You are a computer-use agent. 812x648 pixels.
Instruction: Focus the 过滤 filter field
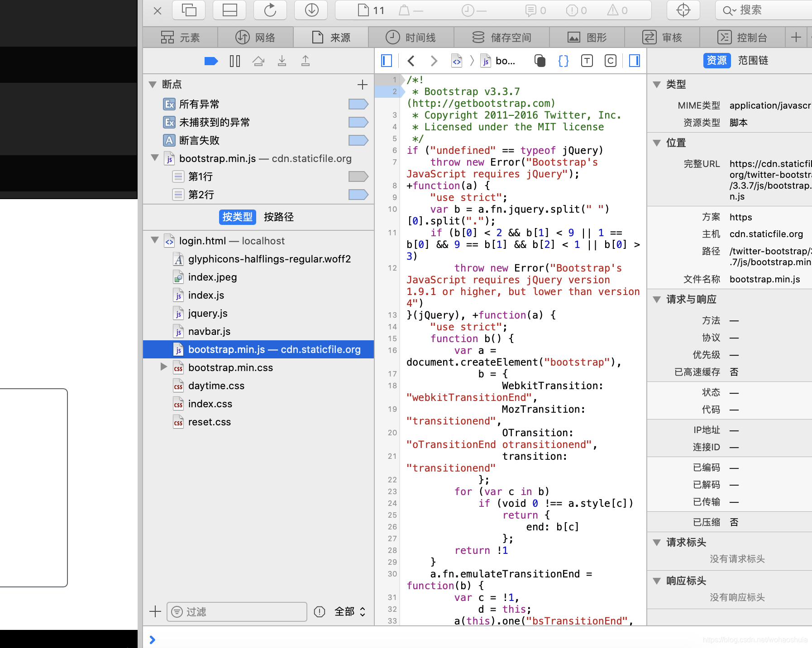pyautogui.click(x=237, y=612)
